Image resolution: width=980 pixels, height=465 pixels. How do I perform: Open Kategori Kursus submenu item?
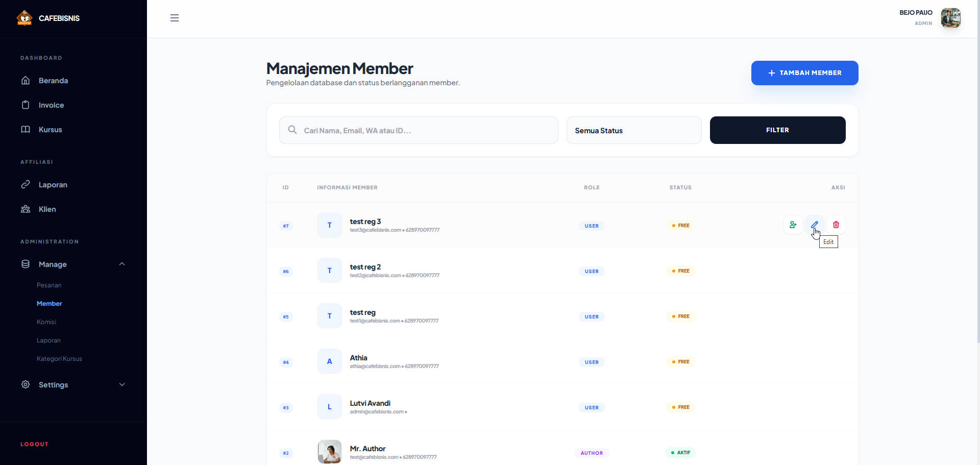pyautogui.click(x=59, y=359)
